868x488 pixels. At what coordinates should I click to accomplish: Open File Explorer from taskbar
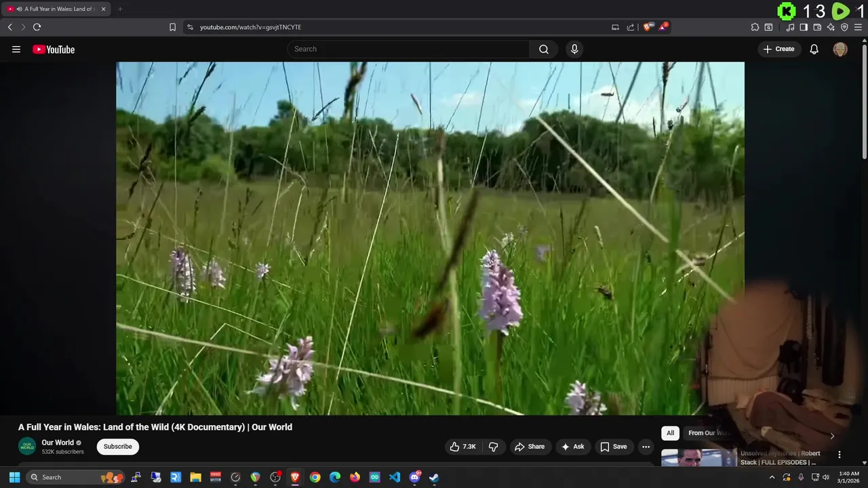coord(195,477)
